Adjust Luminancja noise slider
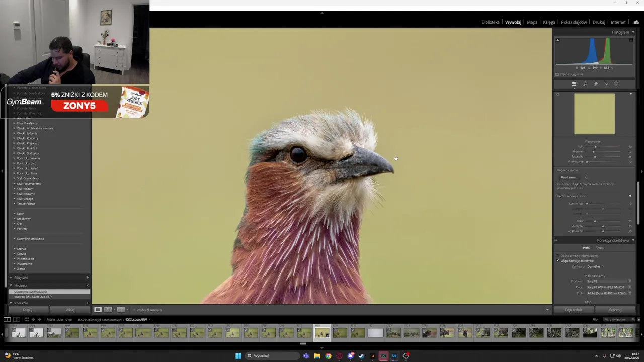This screenshot has height=362, width=644. pyautogui.click(x=603, y=204)
